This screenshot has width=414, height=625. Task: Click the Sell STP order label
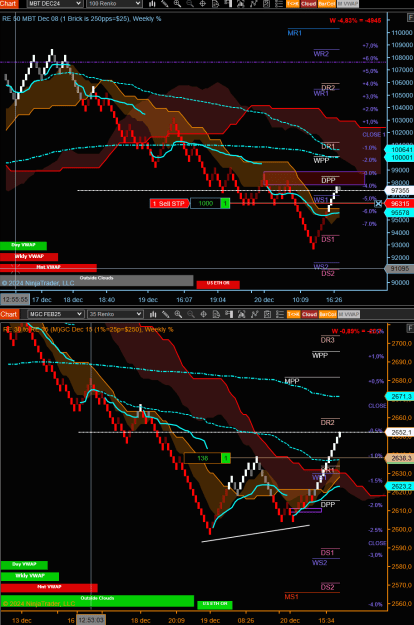169,203
